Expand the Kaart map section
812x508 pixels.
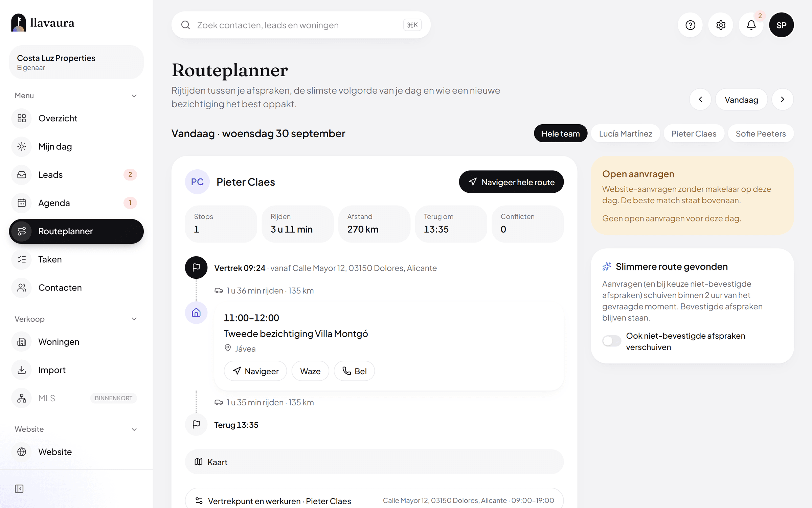(x=374, y=462)
